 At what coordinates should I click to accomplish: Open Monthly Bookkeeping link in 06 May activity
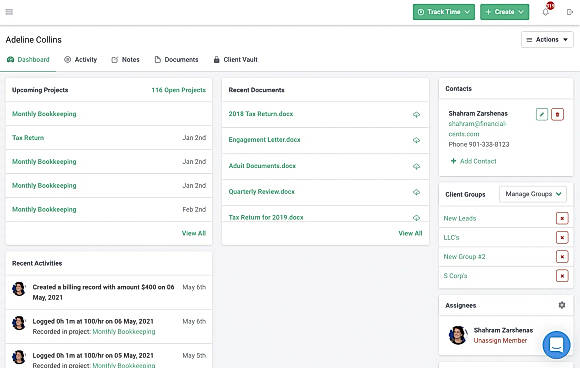[124, 331]
